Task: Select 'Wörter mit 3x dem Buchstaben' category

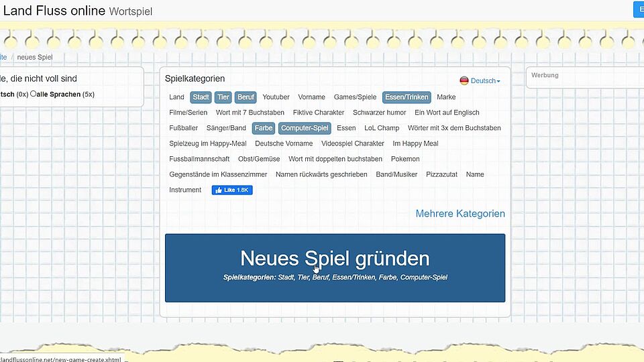Action: click(x=454, y=128)
